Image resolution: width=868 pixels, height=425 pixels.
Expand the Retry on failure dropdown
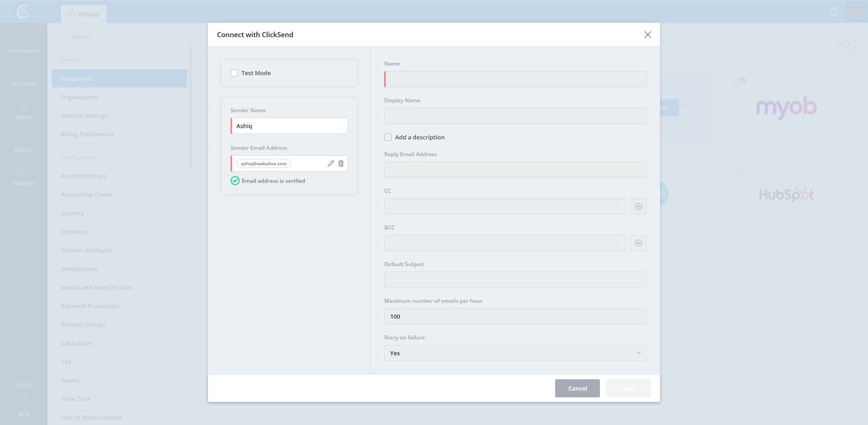point(515,353)
